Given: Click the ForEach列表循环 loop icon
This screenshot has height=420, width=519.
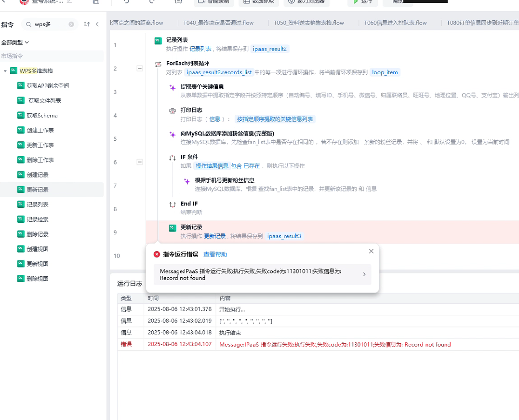Looking at the screenshot, I should pos(158,64).
